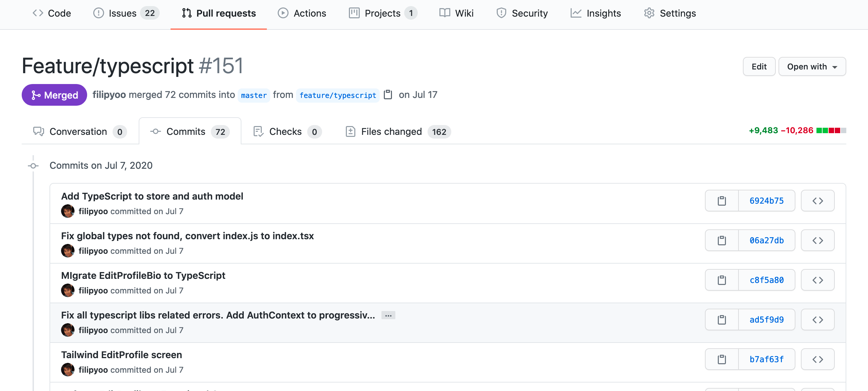
Task: Copy SHA for commit c8f5a80
Action: [x=722, y=280]
